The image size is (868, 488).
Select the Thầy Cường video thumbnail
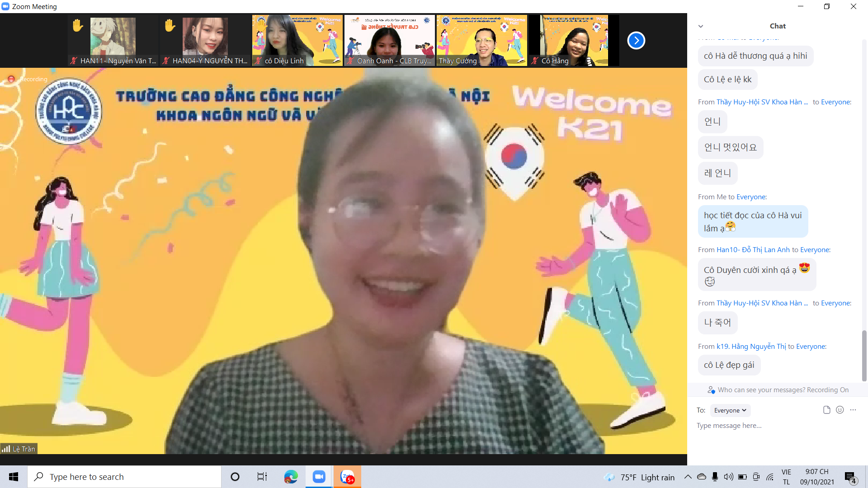point(481,41)
